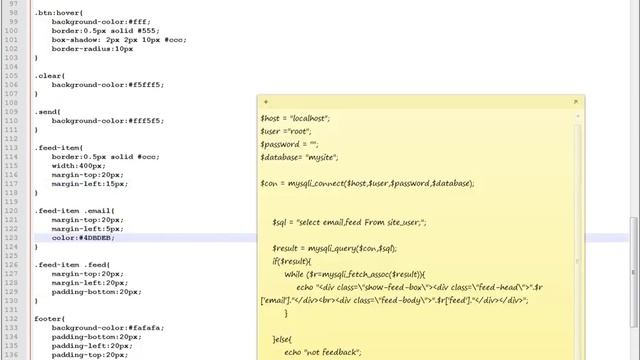Viewport: 640px width, 360px height.
Task: Close the yellow sticky note
Action: click(x=576, y=102)
